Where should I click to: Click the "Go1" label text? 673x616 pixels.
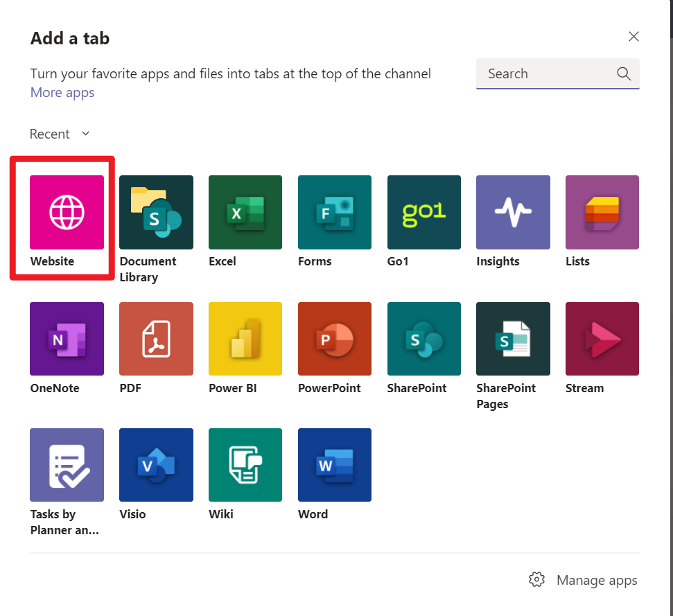click(397, 261)
